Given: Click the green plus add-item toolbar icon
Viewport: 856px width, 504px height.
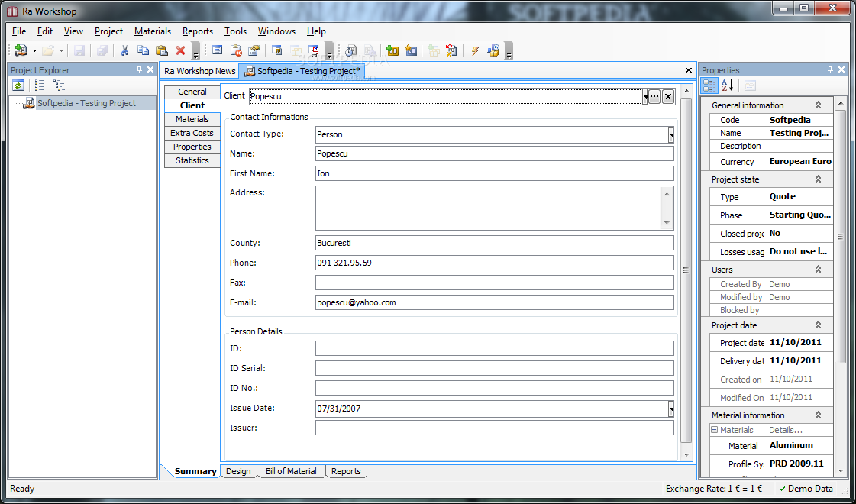Looking at the screenshot, I should pos(392,51).
